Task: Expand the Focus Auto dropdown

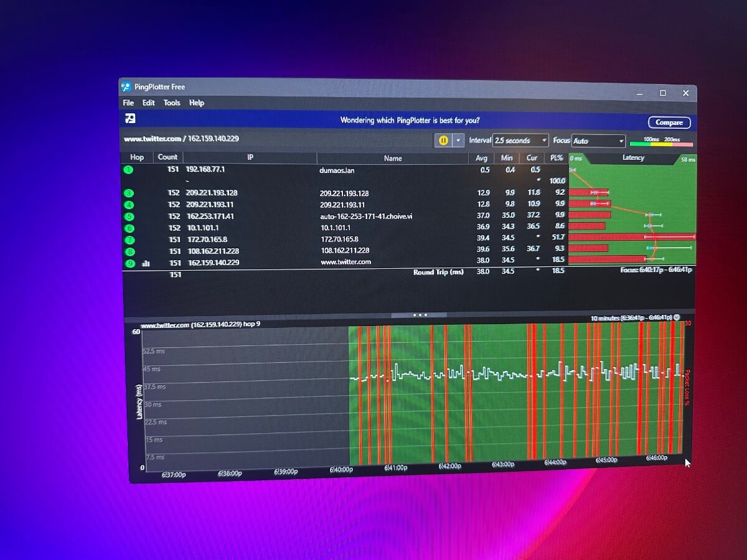Action: [x=598, y=141]
